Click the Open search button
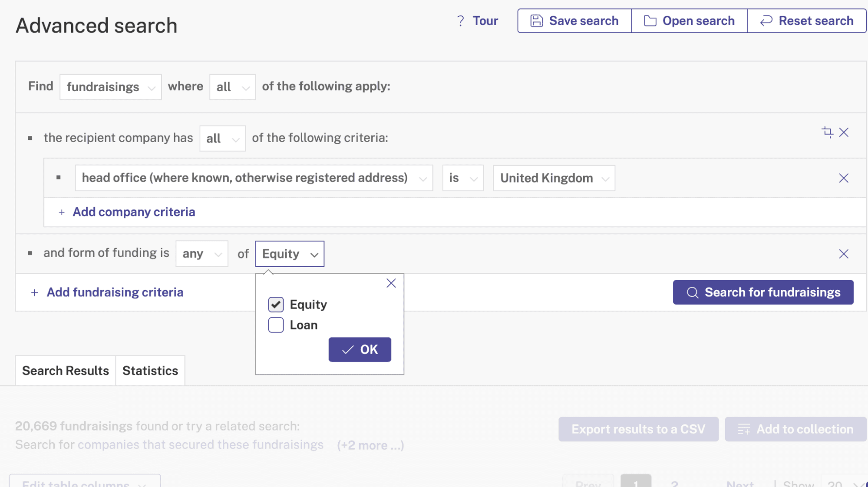Viewport: 868px width, 487px height. coord(689,21)
